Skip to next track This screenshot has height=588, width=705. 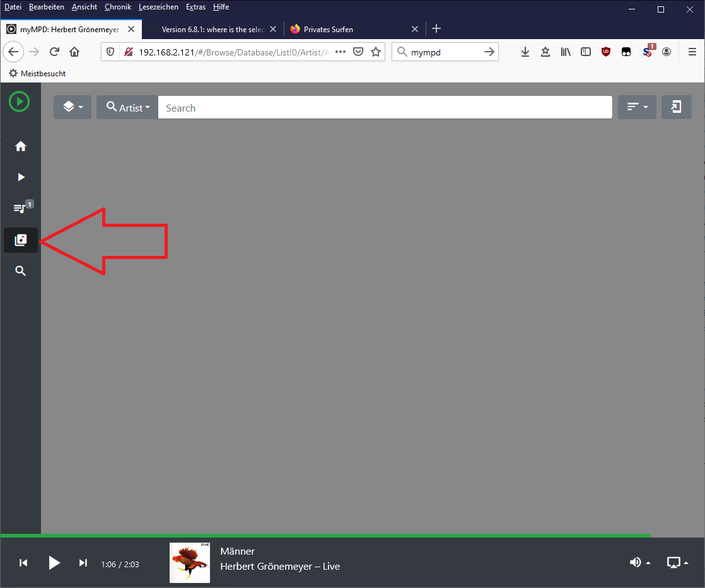pyautogui.click(x=83, y=563)
